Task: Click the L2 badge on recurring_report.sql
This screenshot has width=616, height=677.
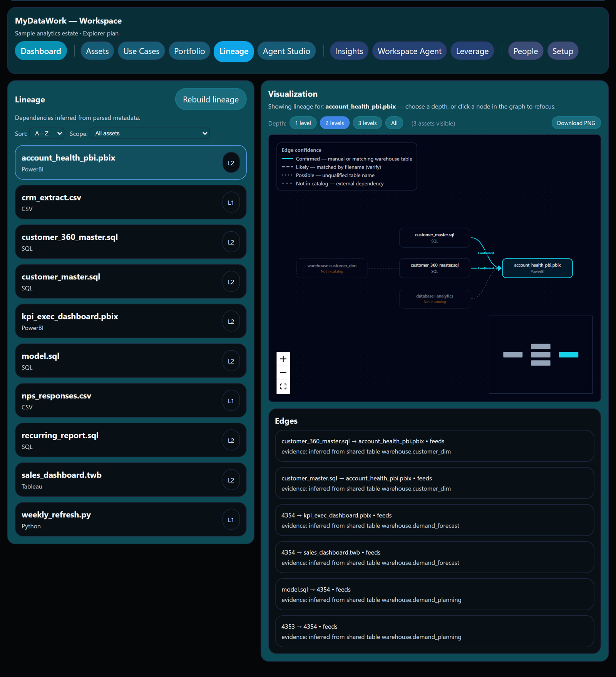Action: (231, 440)
